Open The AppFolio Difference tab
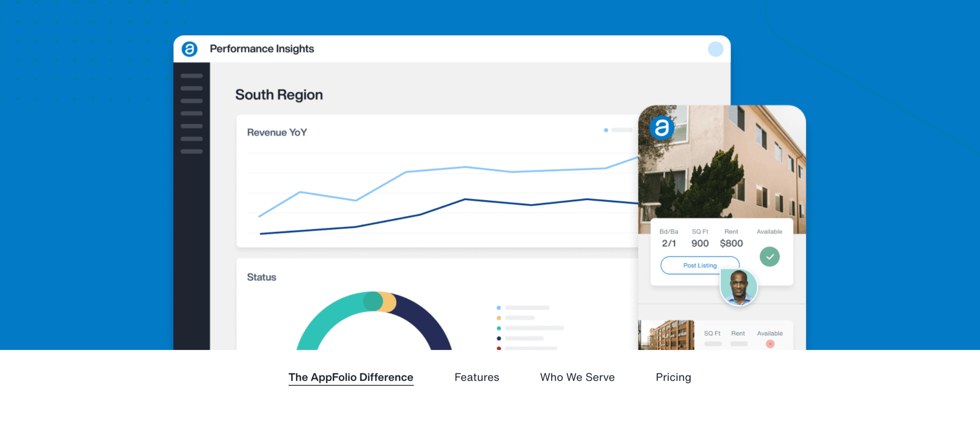 351,377
